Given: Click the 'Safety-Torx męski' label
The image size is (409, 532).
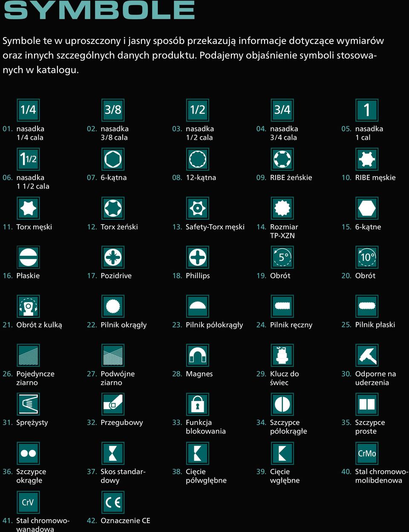Looking at the screenshot, I should [x=215, y=227].
